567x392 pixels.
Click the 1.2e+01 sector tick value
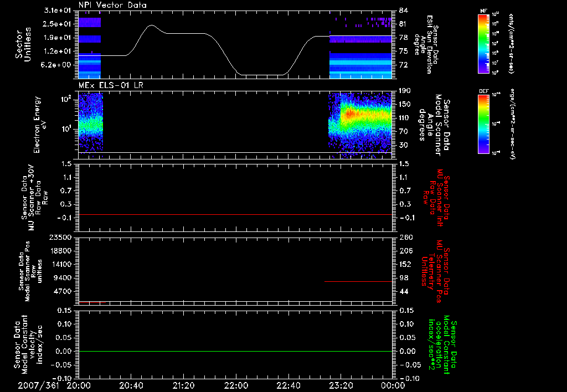[57, 51]
